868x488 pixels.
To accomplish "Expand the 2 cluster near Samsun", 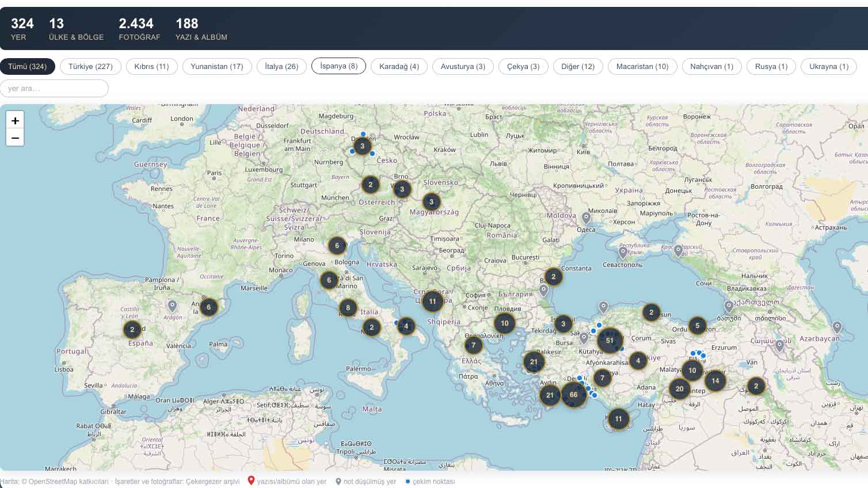I will coord(651,312).
